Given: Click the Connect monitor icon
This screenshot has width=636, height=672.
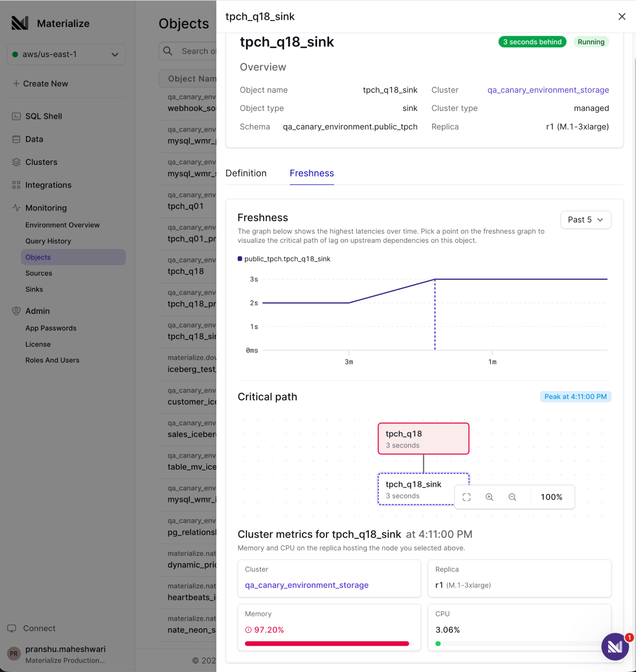Looking at the screenshot, I should 12,628.
